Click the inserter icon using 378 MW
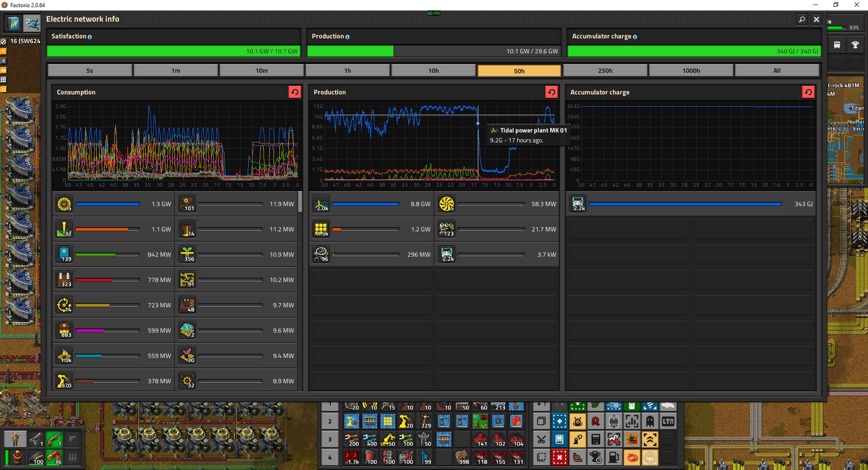The height and width of the screenshot is (470, 868). click(64, 381)
